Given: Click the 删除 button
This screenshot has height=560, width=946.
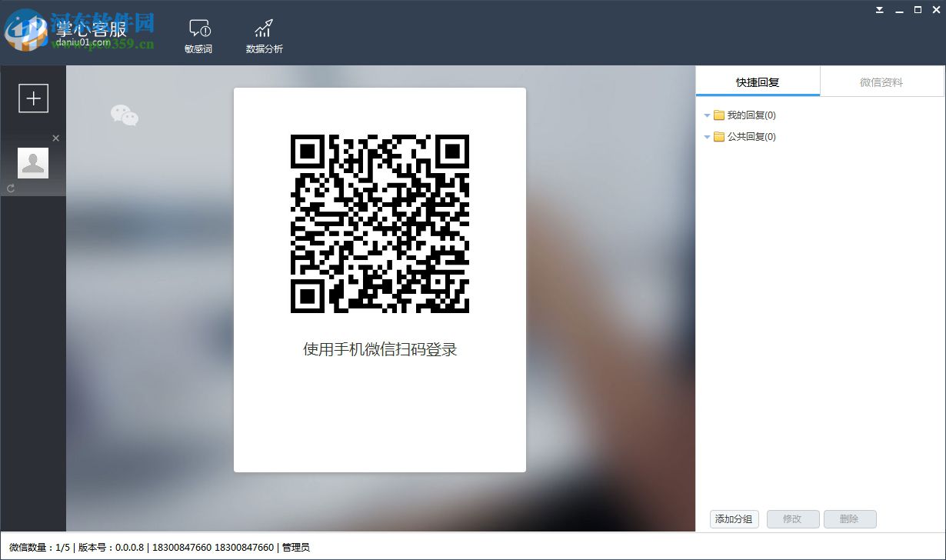Looking at the screenshot, I should (x=849, y=519).
